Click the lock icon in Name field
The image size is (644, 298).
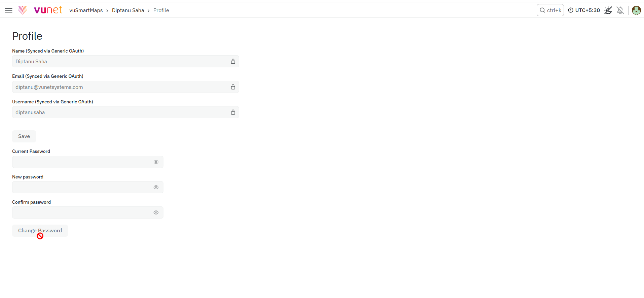tap(233, 61)
